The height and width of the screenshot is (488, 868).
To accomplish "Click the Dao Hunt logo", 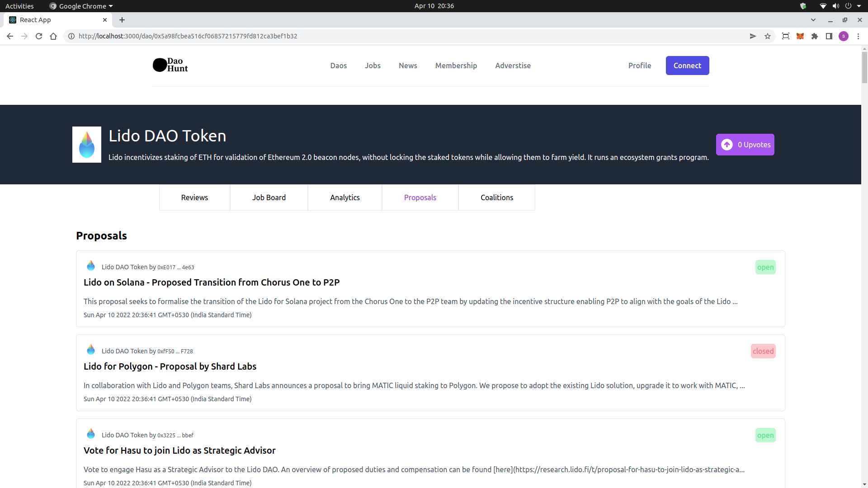I will coord(170,65).
